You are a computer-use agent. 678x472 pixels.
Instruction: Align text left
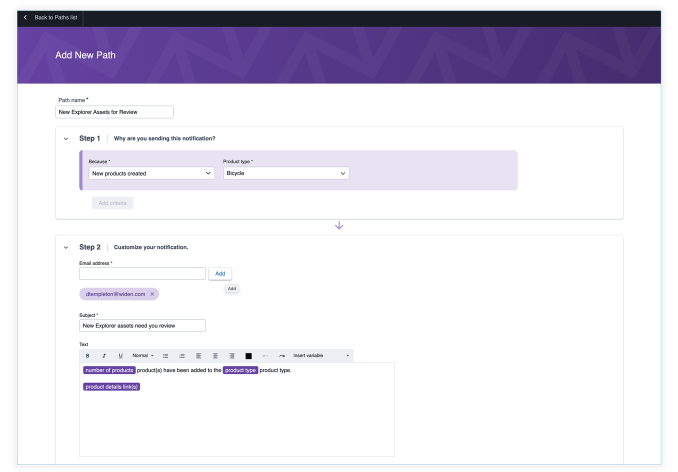click(x=198, y=356)
